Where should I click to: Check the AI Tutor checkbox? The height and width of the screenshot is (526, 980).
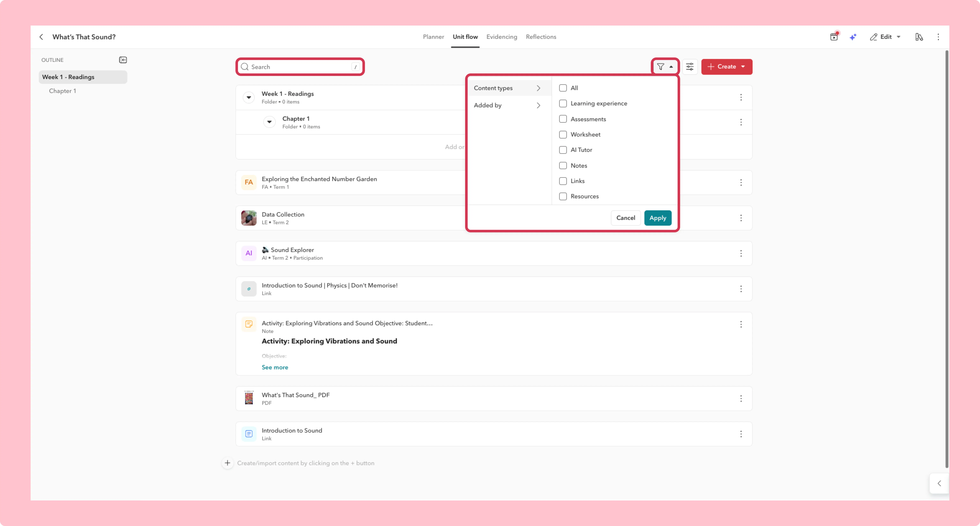click(x=563, y=150)
